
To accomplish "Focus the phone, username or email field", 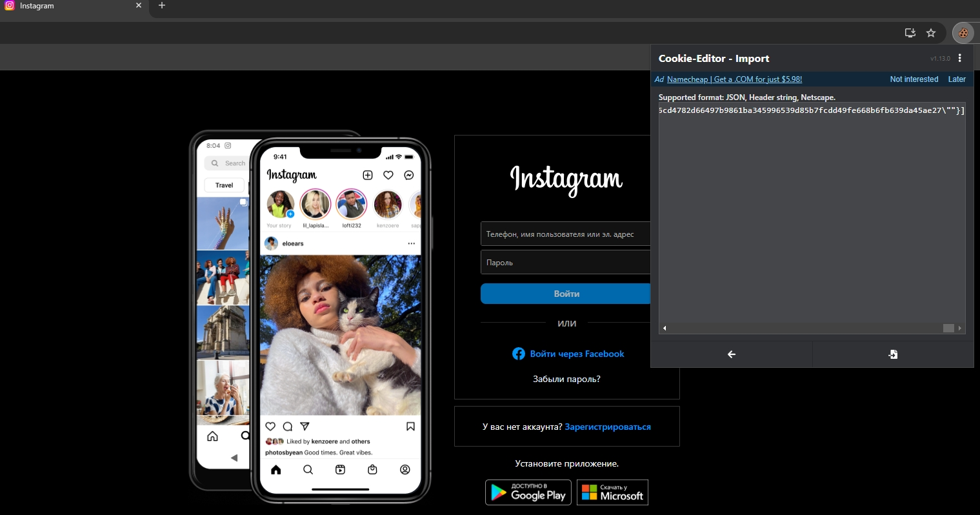I will (x=565, y=234).
